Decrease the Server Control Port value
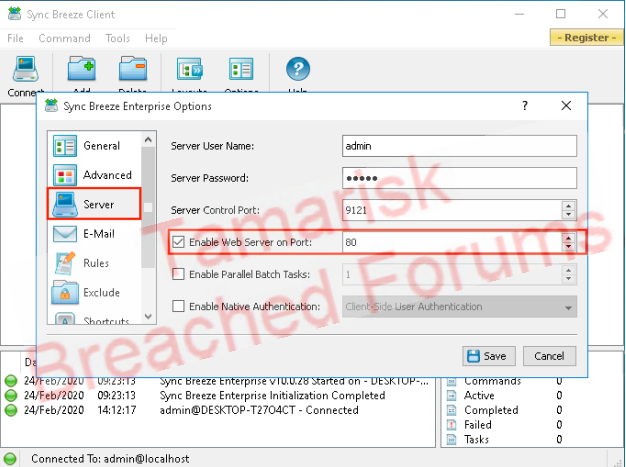Viewport: 626px width, 467px height. [x=568, y=214]
